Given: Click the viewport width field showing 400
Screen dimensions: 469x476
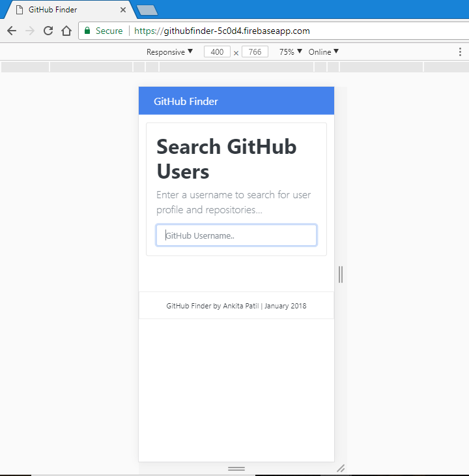Looking at the screenshot, I should [x=217, y=52].
